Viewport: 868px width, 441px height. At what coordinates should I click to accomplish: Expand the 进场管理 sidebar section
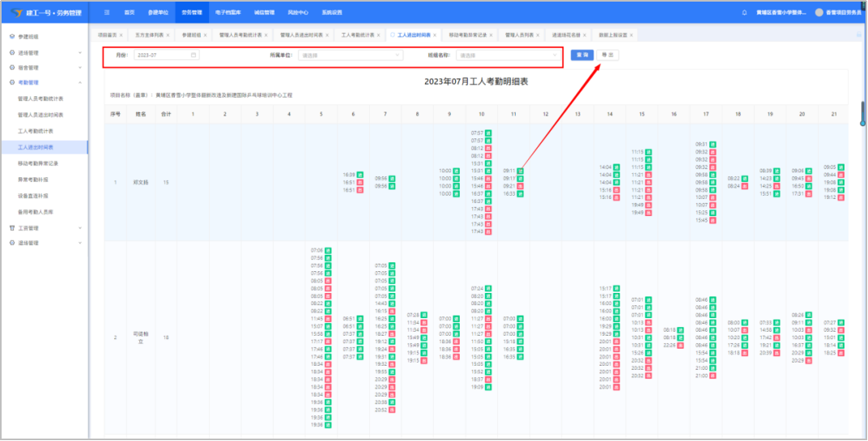pos(79,53)
